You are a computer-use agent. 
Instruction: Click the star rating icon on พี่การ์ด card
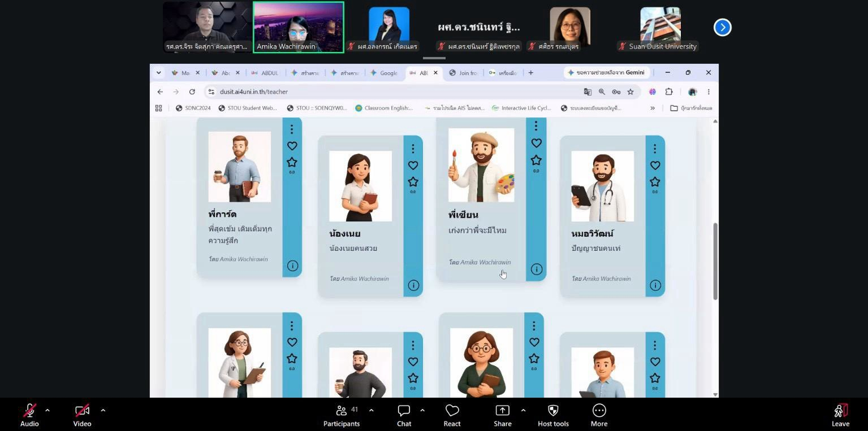pyautogui.click(x=292, y=163)
